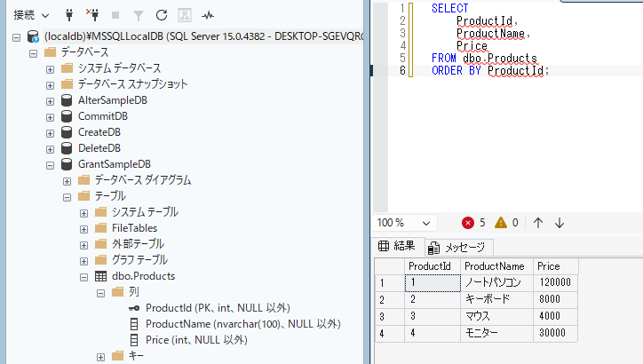Expand the DeleteDB database
This screenshot has height=364, width=643.
[50, 150]
